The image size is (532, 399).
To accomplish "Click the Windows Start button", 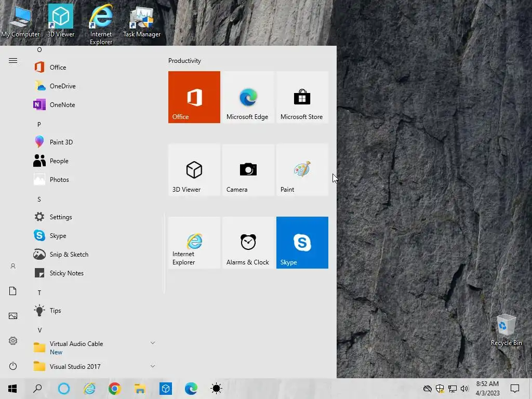I will (12, 389).
